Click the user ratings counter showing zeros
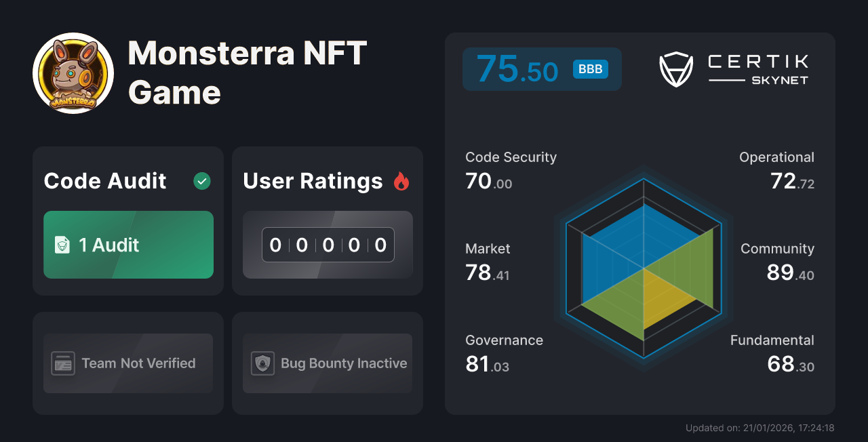868x442 pixels. 328,245
